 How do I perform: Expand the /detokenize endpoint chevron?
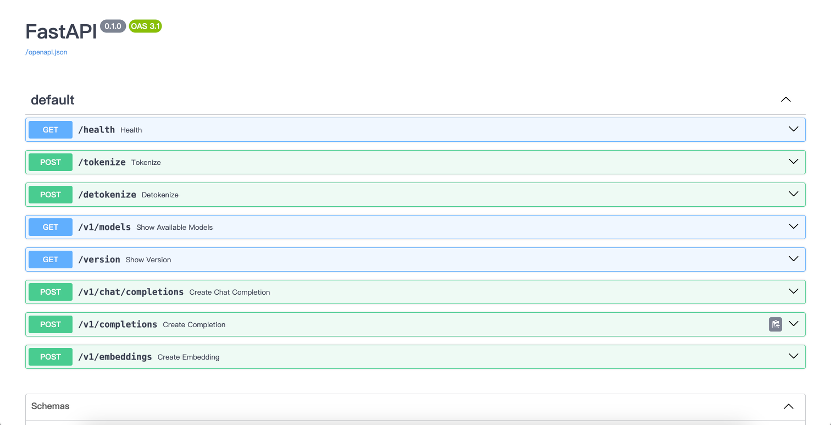pyautogui.click(x=793, y=194)
